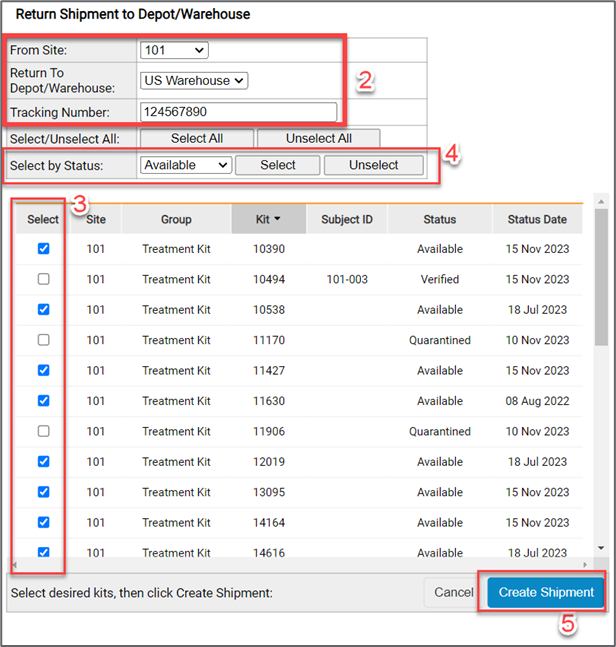Click Unselect button beside status dropdown

pyautogui.click(x=373, y=165)
